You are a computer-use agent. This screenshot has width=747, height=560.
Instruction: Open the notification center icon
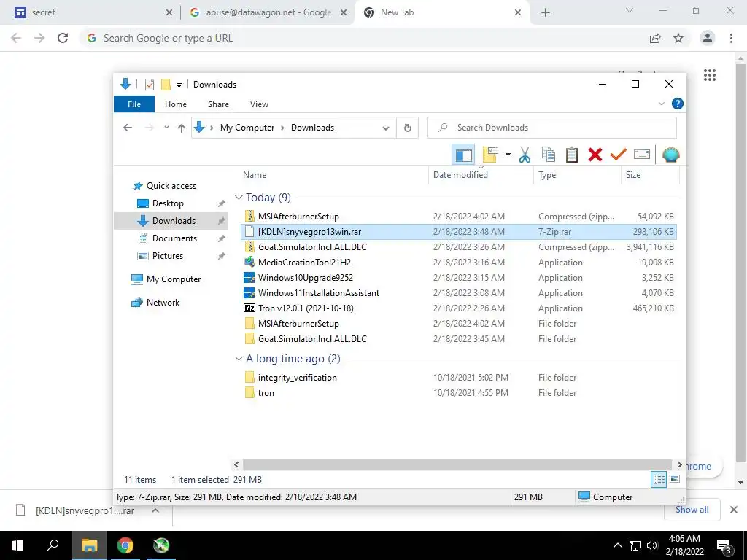tap(724, 545)
